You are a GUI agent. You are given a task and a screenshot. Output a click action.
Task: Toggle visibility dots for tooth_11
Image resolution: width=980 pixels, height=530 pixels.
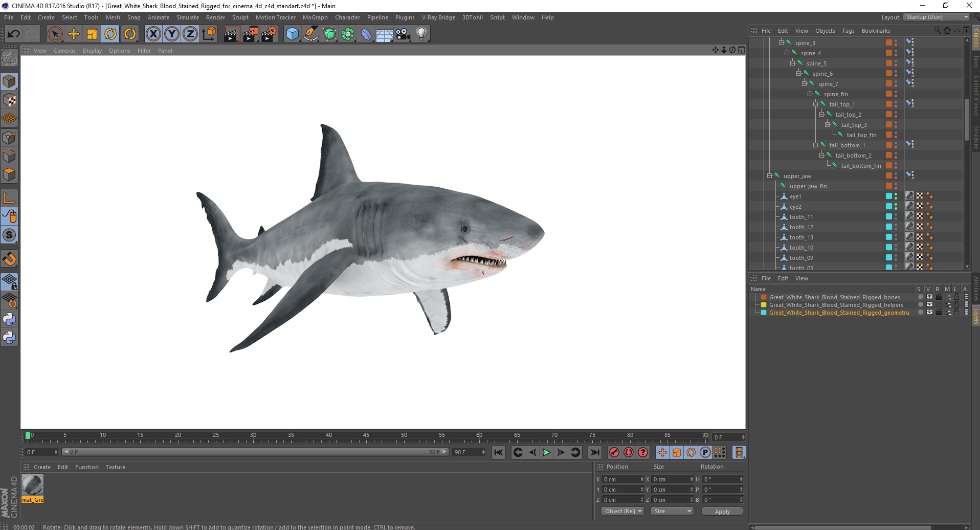pyautogui.click(x=896, y=216)
